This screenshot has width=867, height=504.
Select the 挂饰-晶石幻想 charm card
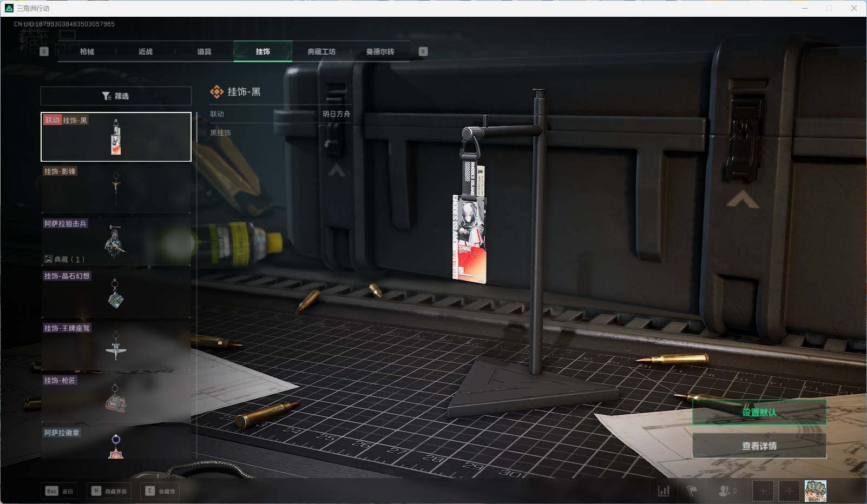[x=116, y=294]
